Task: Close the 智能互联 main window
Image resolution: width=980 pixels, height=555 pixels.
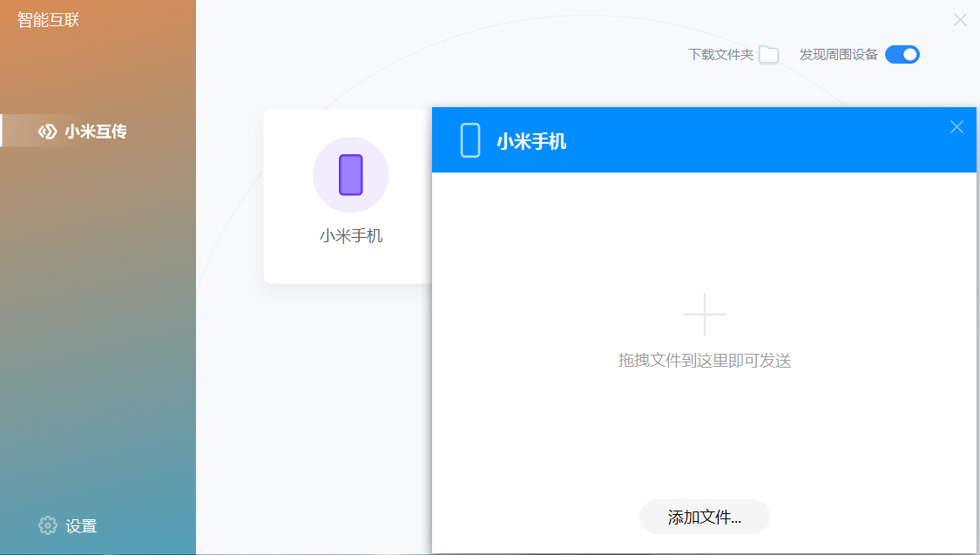Action: pyautogui.click(x=960, y=20)
